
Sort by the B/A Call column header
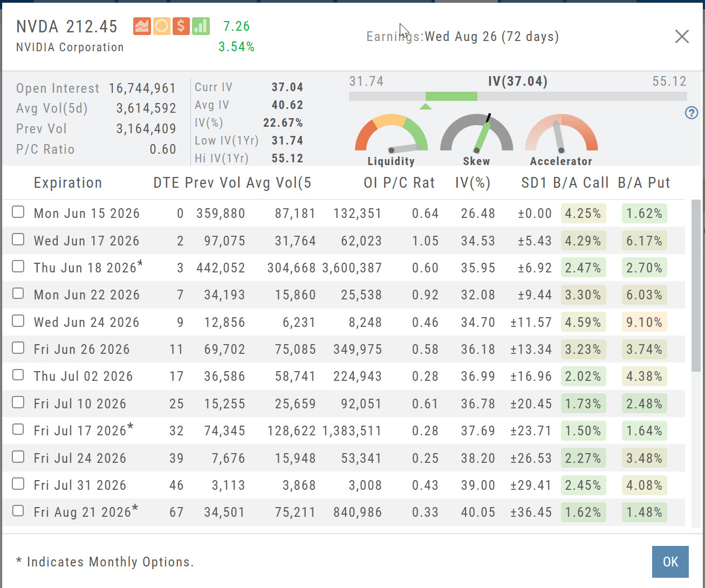tap(581, 183)
